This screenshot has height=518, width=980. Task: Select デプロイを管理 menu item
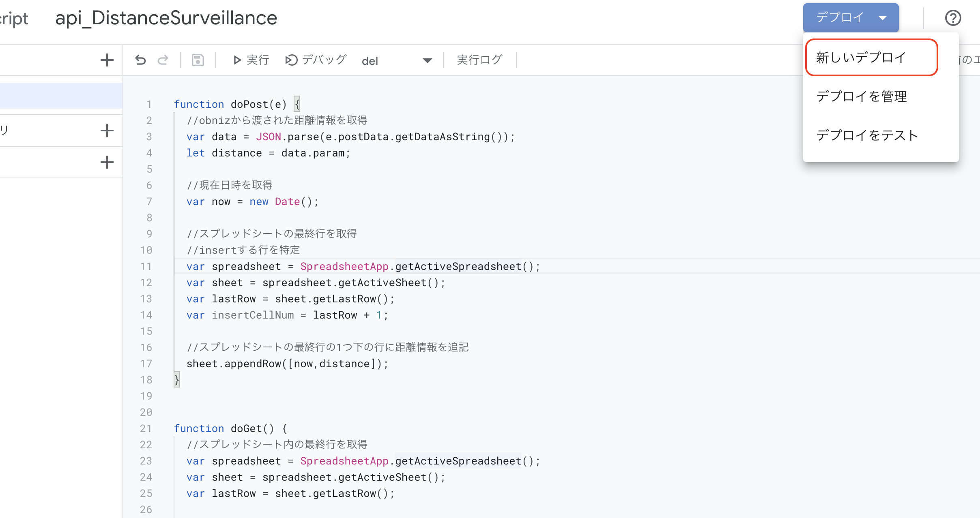(x=881, y=96)
